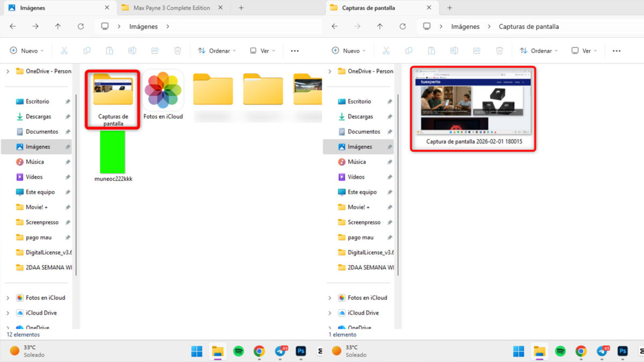Select the Rename icon in the toolbar

132,50
